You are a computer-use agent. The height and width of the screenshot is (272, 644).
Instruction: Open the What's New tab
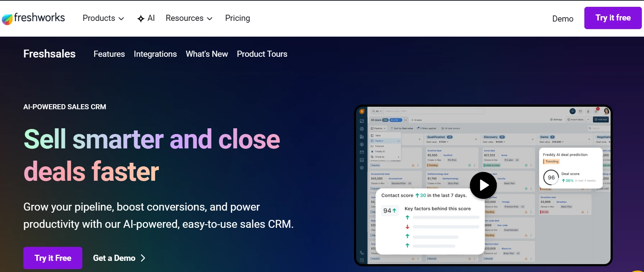pyautogui.click(x=207, y=54)
